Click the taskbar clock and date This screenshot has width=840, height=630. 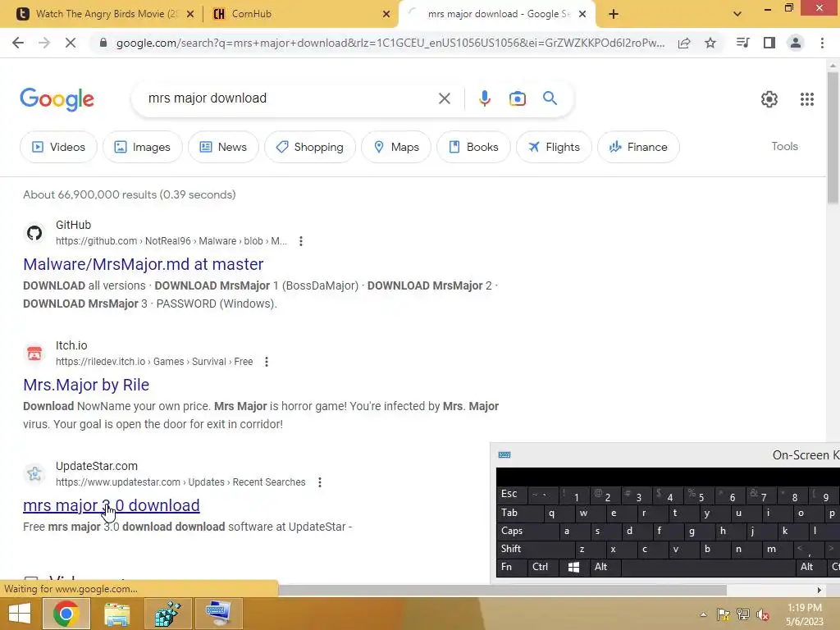[804, 614]
